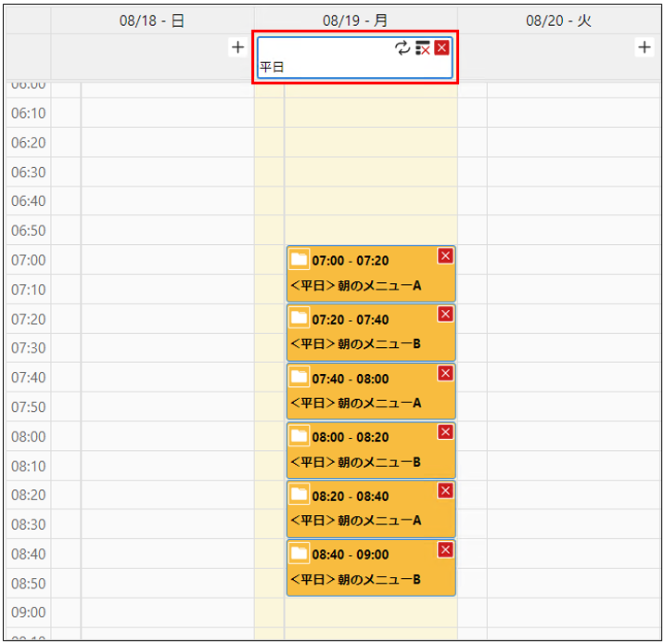This screenshot has height=644, width=665.
Task: Click the 06:10 time row label
Action: (29, 113)
